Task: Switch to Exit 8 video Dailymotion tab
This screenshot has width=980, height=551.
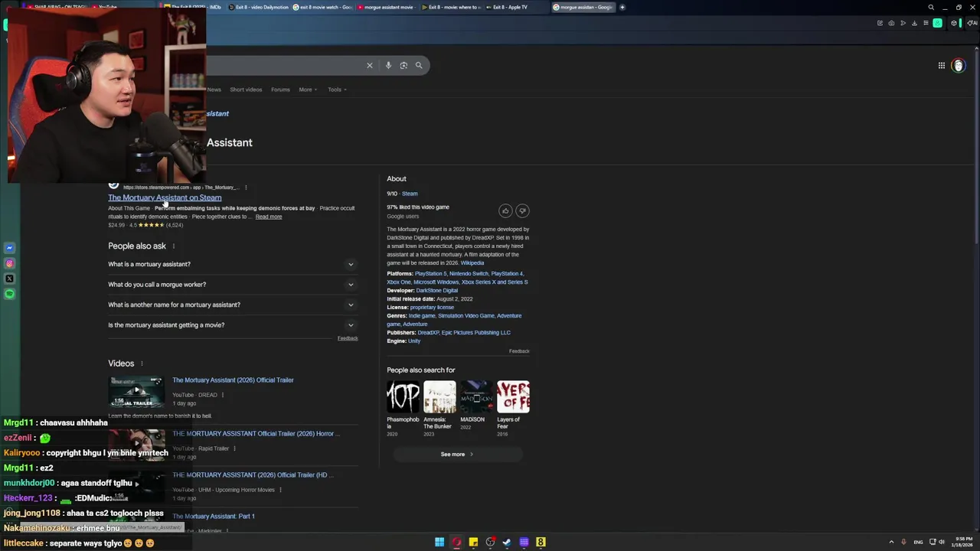Action: pos(257,7)
